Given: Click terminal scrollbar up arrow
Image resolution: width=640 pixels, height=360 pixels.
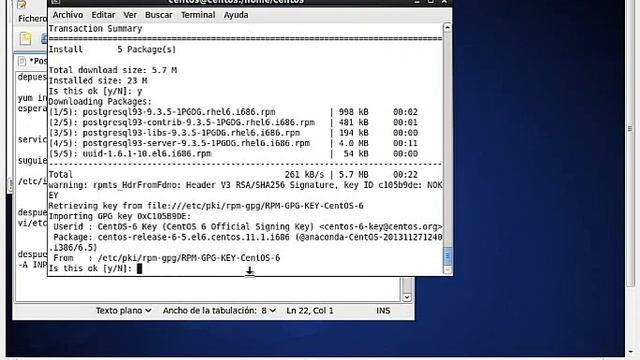Looking at the screenshot, I should pyautogui.click(x=447, y=28).
